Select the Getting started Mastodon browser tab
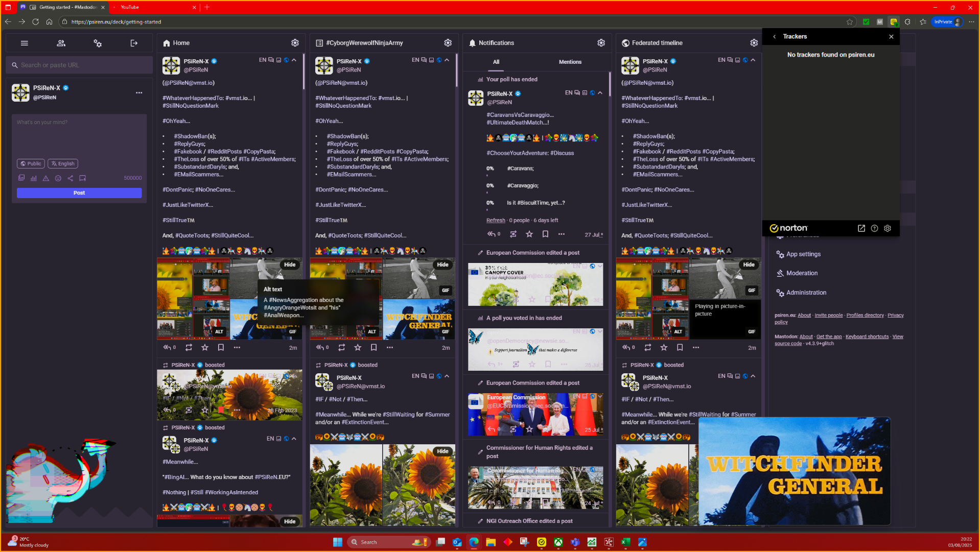Image resolution: width=980 pixels, height=552 pixels. click(x=62, y=7)
